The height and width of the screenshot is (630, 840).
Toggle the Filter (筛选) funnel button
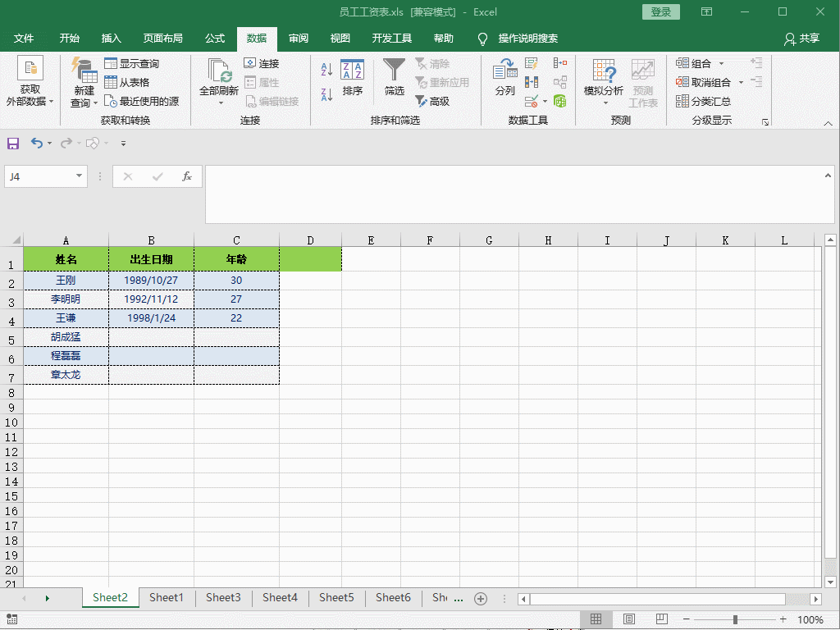(x=395, y=78)
